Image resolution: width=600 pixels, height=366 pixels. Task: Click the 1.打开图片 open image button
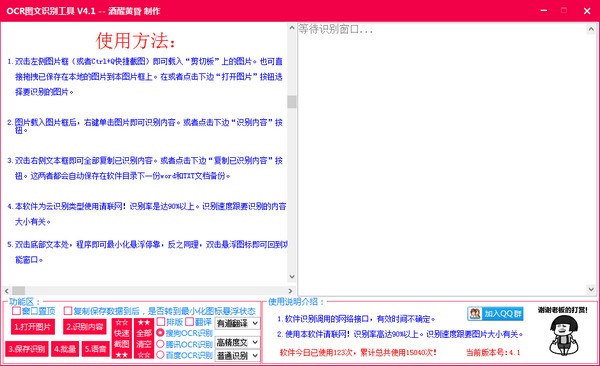[33, 327]
